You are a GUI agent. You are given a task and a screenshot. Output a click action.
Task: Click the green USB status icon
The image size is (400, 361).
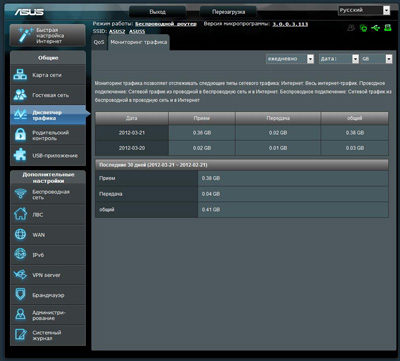[375, 28]
